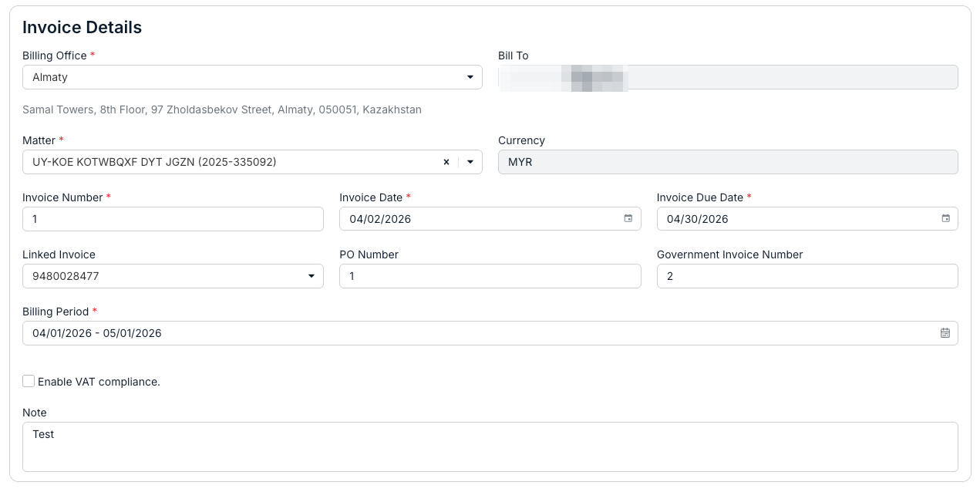The image size is (980, 492).
Task: Click the Billing Period date range field
Action: 490,333
